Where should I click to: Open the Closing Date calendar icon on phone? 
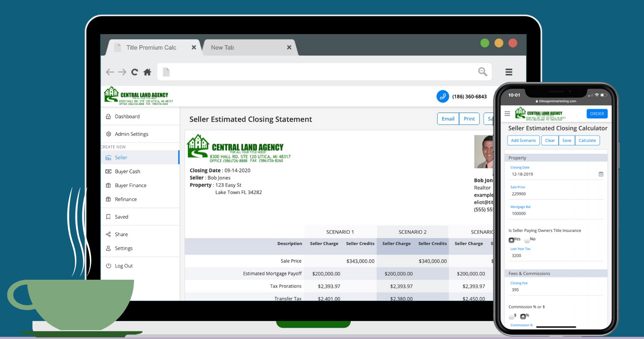point(601,174)
